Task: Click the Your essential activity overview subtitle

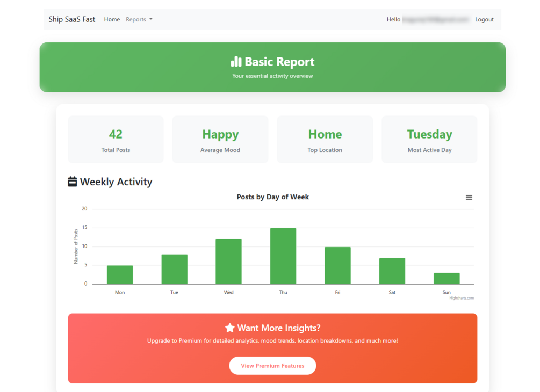Action: 272,76
